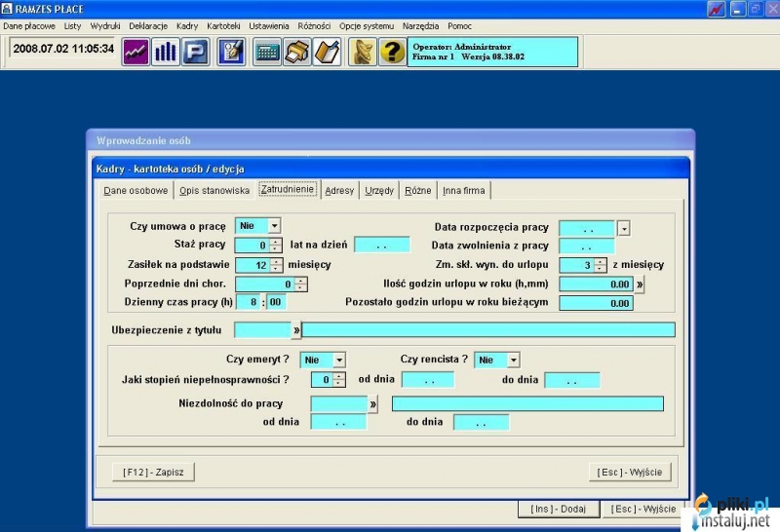The image size is (780, 532).
Task: Click the Data zwolnienia z pracy field
Action: tap(587, 246)
